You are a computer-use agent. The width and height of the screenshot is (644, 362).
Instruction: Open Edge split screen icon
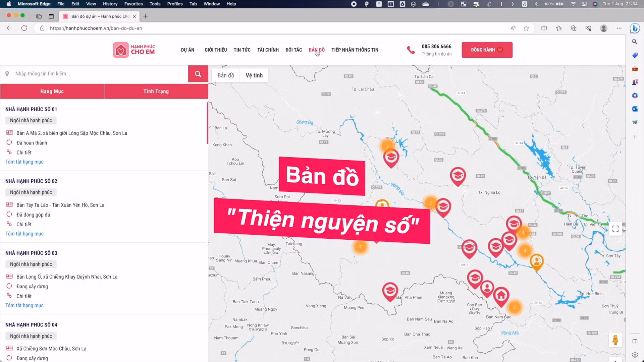point(544,28)
